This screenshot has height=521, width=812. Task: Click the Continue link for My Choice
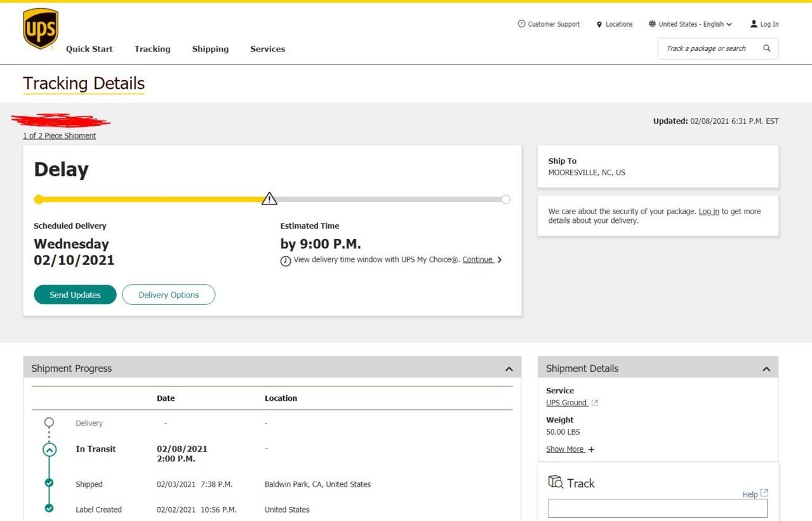478,260
